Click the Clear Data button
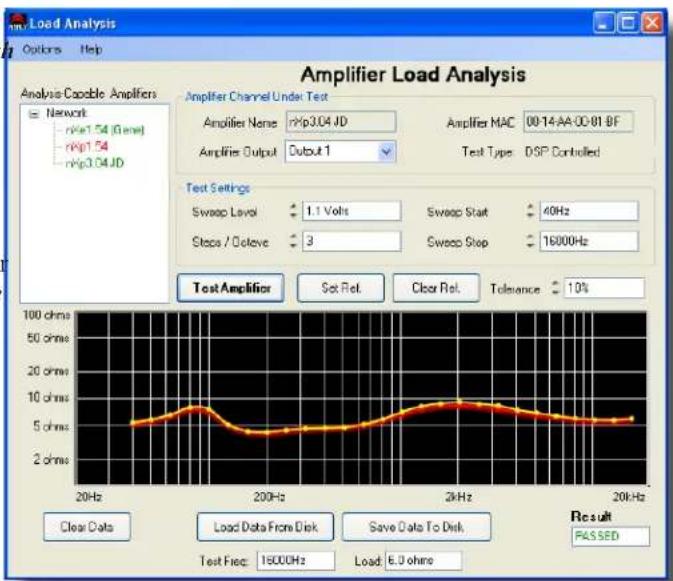This screenshot has width=673, height=581. 87,527
